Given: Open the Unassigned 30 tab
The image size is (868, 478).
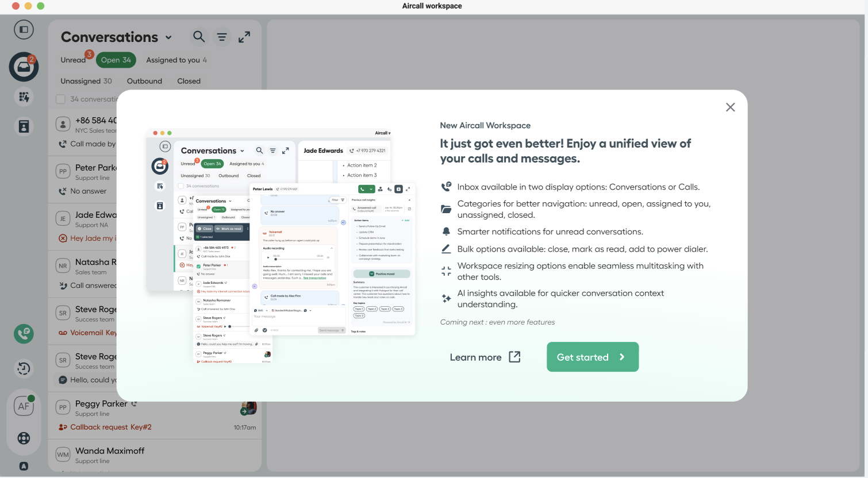Looking at the screenshot, I should click(x=86, y=81).
